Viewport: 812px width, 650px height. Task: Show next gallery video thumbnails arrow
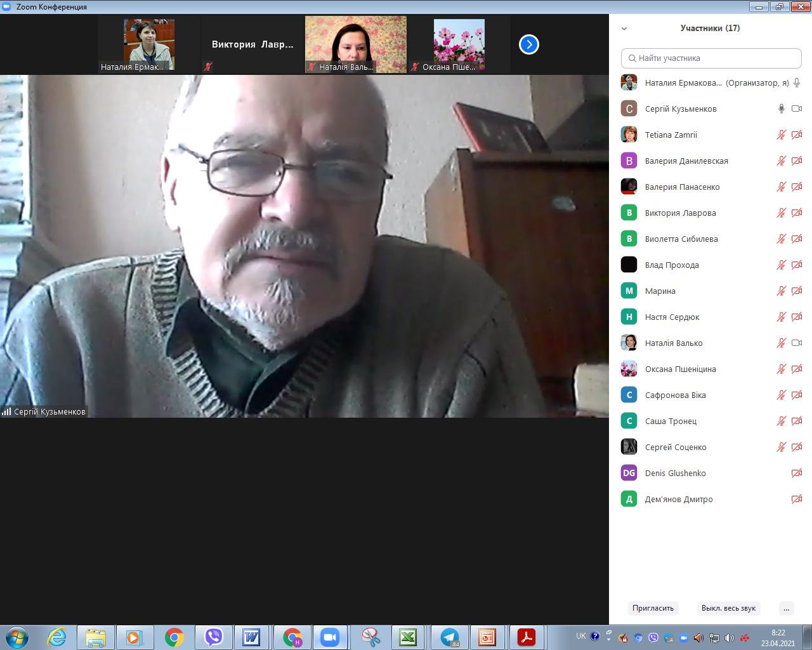pyautogui.click(x=528, y=44)
